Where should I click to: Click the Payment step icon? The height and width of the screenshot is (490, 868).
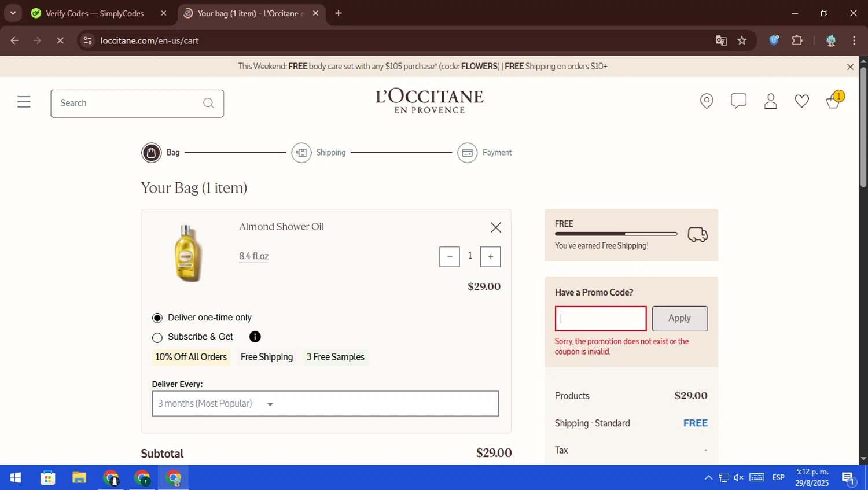(468, 153)
